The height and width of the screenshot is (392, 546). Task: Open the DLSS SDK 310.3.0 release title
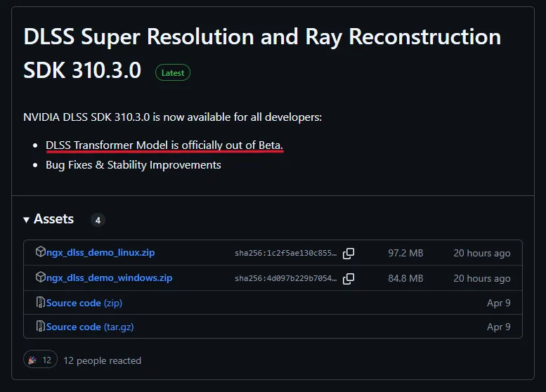[262, 53]
